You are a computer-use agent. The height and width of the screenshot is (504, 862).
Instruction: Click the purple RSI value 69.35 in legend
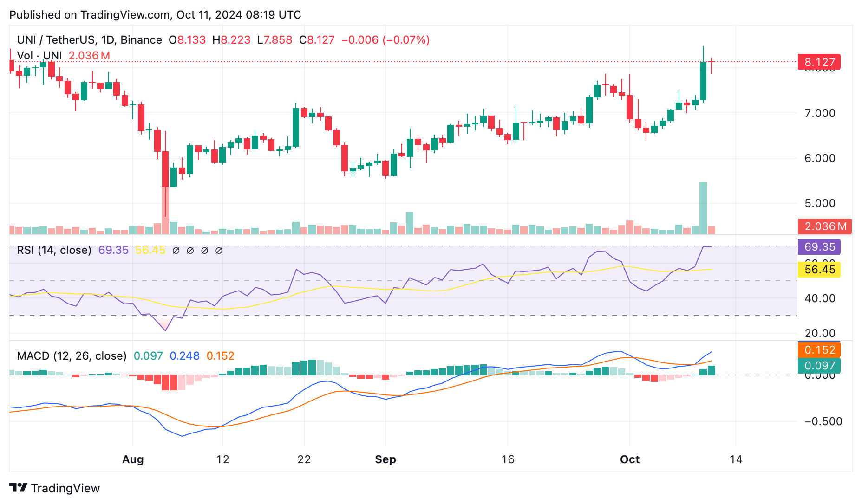113,250
